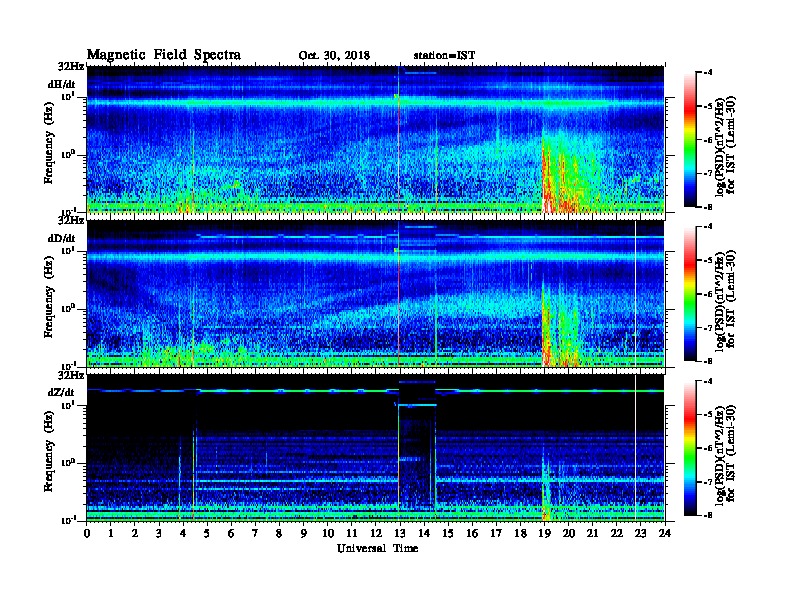The width and height of the screenshot is (792, 612).
Task: Click the dH/dt color bar's vertical log(PSD) label
Action: [x=725, y=147]
